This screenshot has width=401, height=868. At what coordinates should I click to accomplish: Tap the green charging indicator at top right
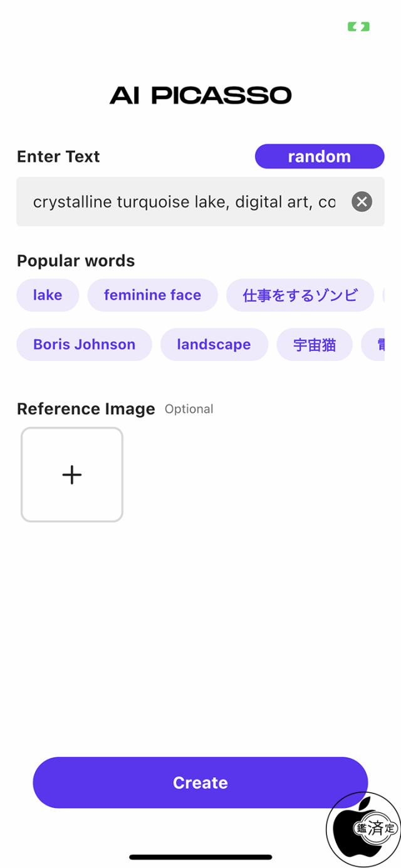pyautogui.click(x=358, y=27)
